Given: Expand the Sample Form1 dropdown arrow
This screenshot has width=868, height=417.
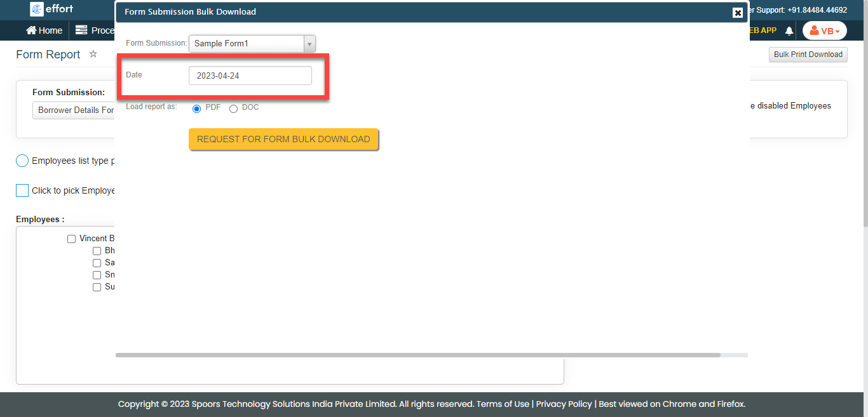Looking at the screenshot, I should click(x=309, y=44).
